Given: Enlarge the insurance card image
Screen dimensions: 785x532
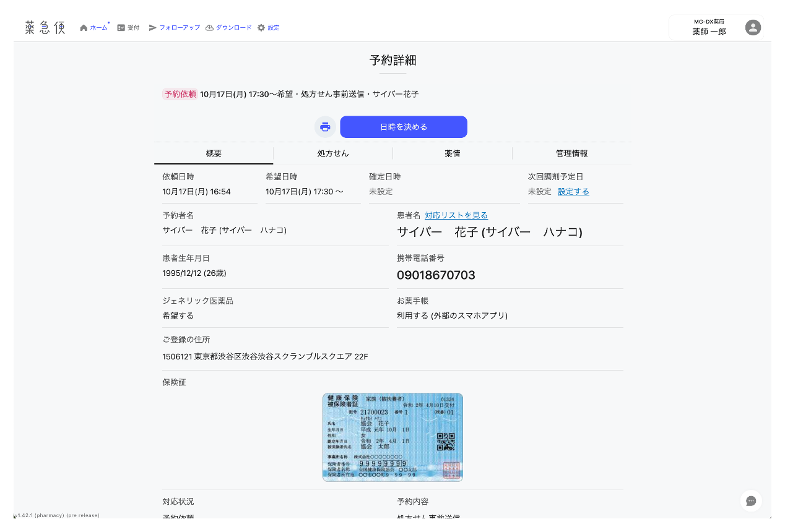Looking at the screenshot, I should coord(392,437).
